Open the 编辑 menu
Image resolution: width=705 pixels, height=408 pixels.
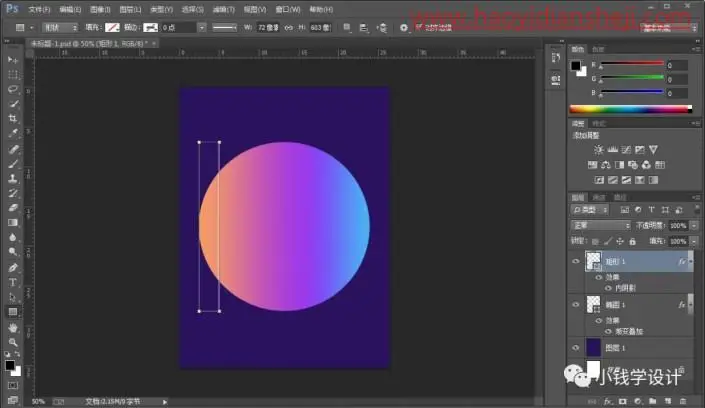click(x=70, y=9)
